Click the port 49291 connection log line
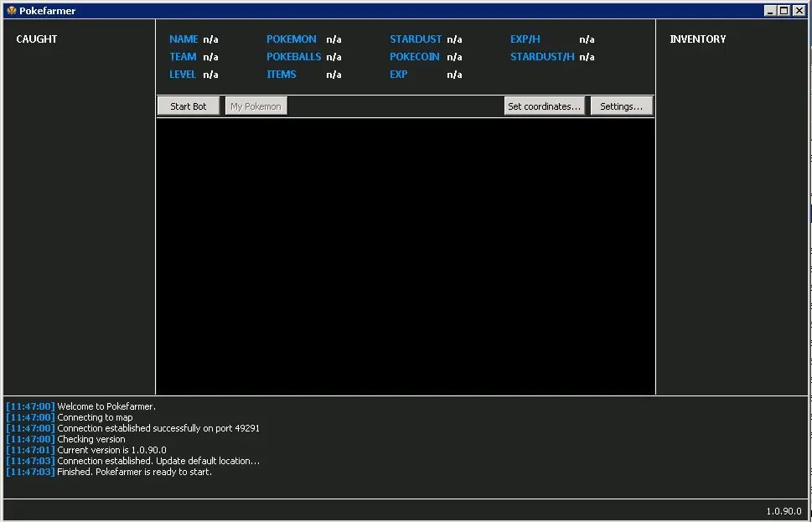The image size is (812, 522). click(x=158, y=428)
